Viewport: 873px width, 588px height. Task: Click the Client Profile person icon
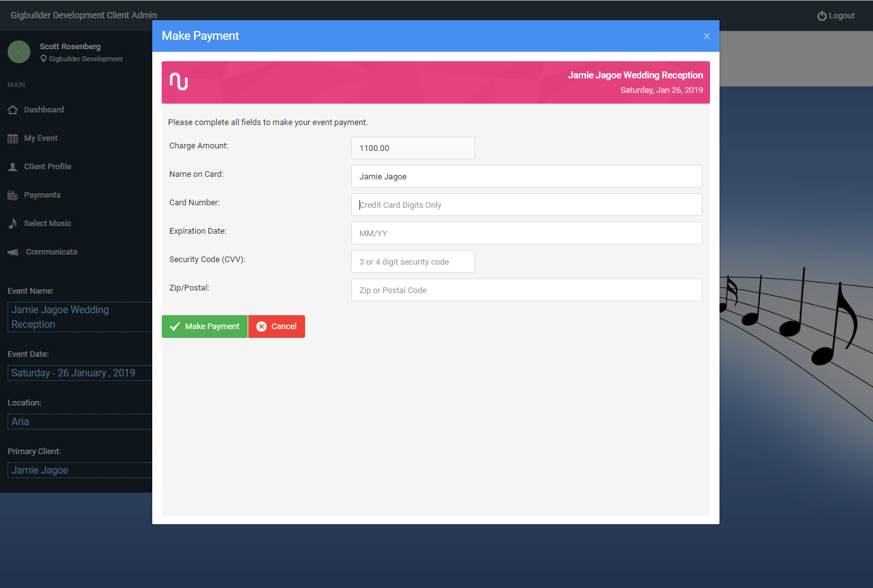[x=13, y=167]
